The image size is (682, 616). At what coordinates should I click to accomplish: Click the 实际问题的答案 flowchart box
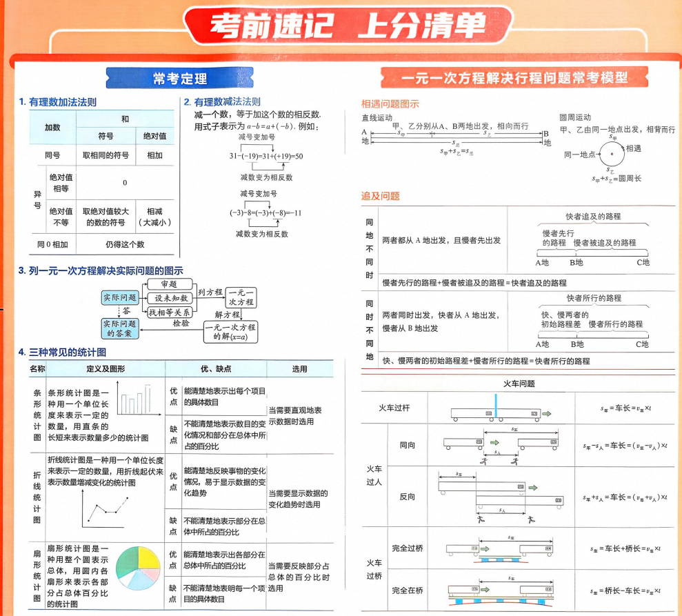[x=120, y=328]
